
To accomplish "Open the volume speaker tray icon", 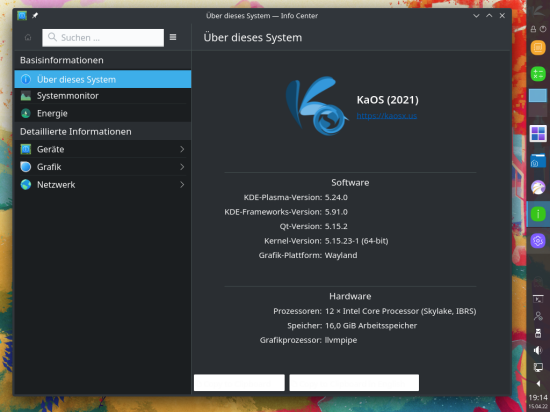I will point(538,350).
